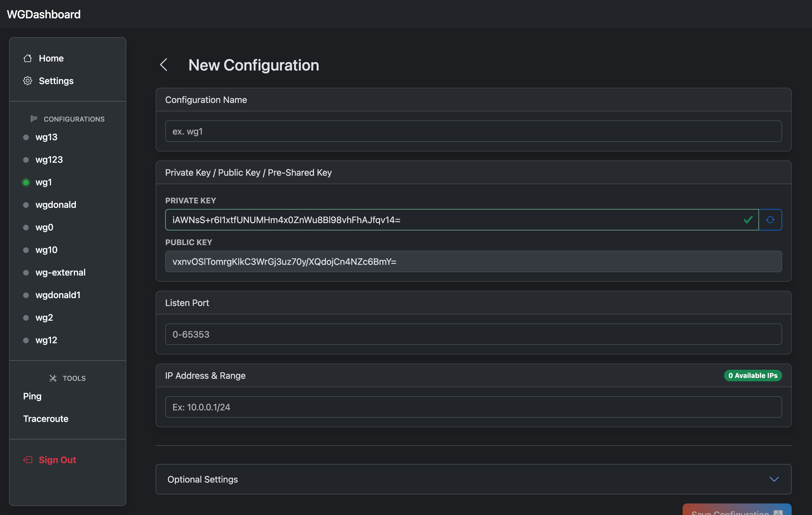Select the Ping tool in sidebar
812x515 pixels.
32,395
